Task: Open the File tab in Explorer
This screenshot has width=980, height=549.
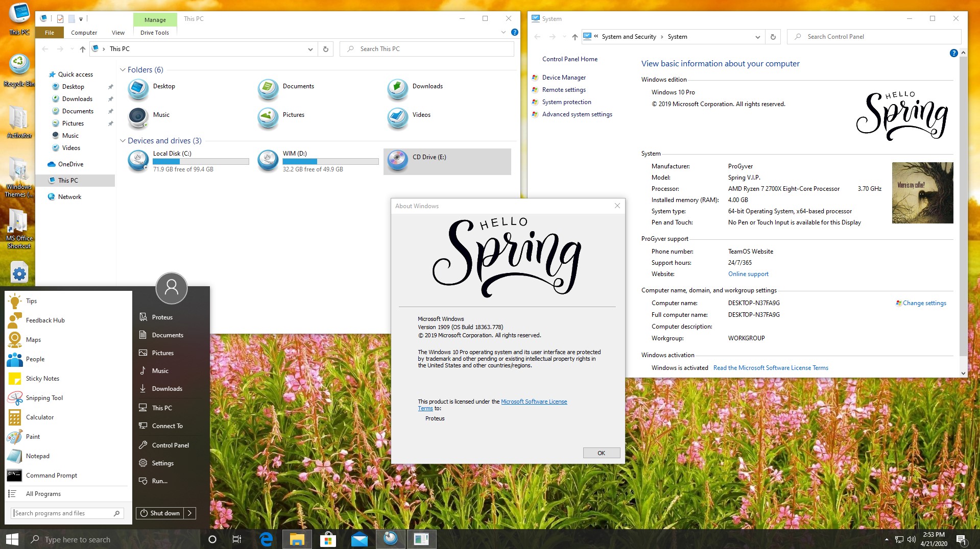Action: [x=50, y=33]
